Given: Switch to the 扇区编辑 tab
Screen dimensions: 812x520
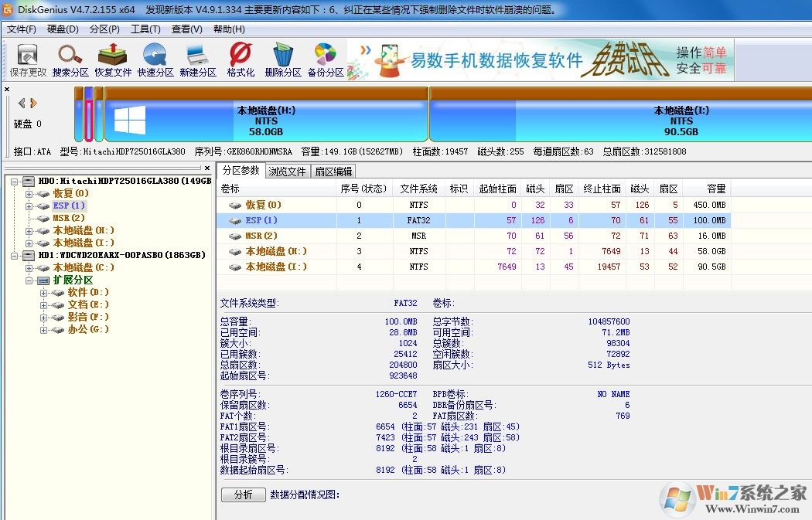Looking at the screenshot, I should (333, 171).
